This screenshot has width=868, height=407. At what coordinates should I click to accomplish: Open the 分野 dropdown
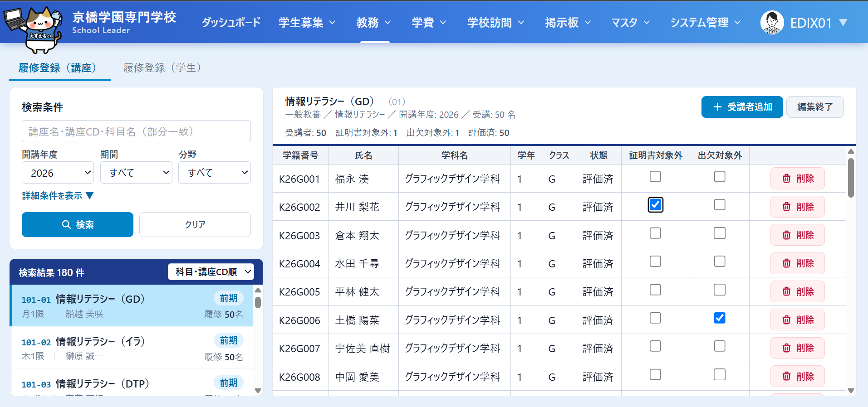(x=215, y=173)
